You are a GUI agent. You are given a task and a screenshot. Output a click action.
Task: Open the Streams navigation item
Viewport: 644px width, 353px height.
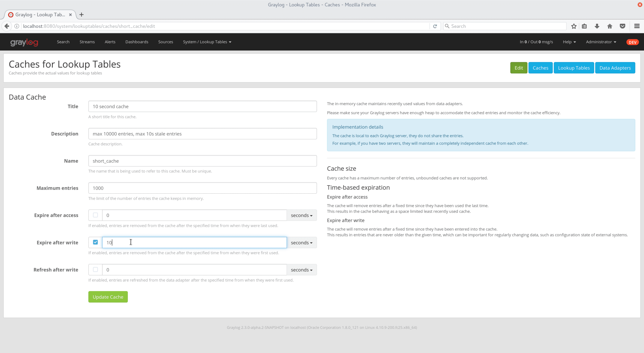[x=87, y=42]
